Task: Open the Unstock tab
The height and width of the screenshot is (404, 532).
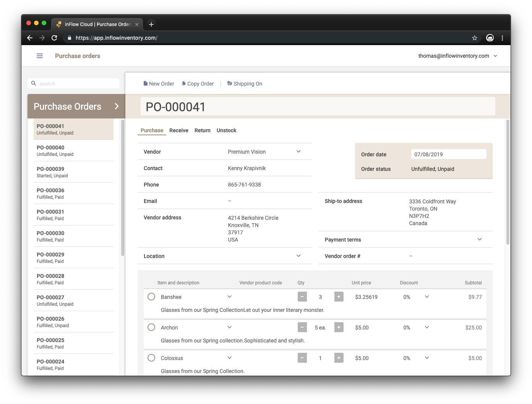Action: point(226,130)
